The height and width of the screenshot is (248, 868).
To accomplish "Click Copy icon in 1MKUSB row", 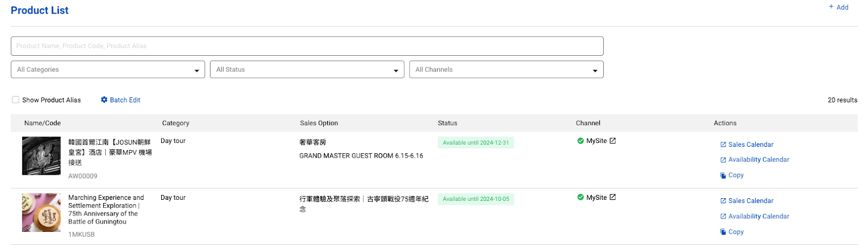I will (x=723, y=232).
